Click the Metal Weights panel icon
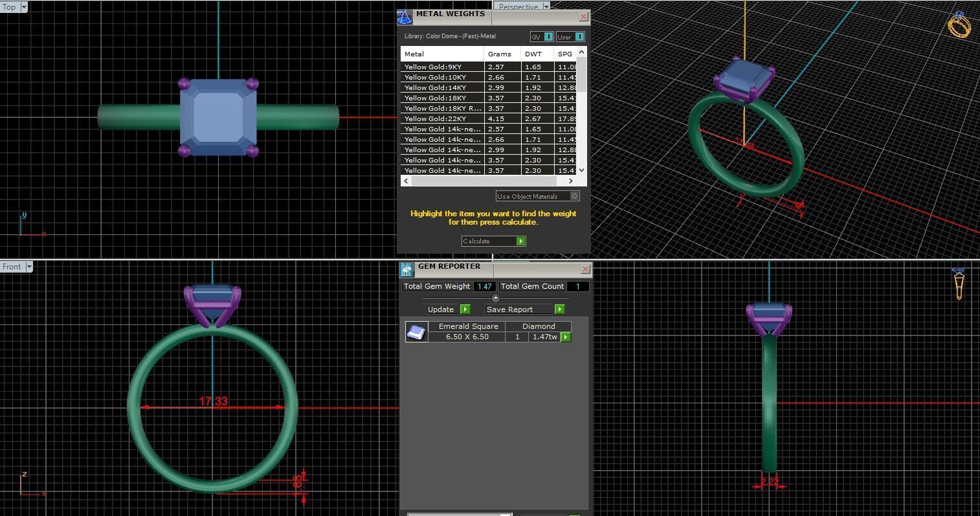Viewport: 980px width, 516px height. [405, 17]
